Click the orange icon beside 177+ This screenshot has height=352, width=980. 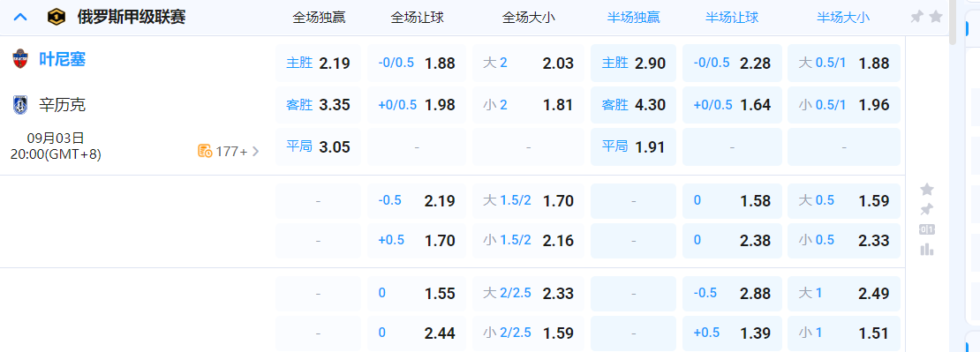(205, 151)
